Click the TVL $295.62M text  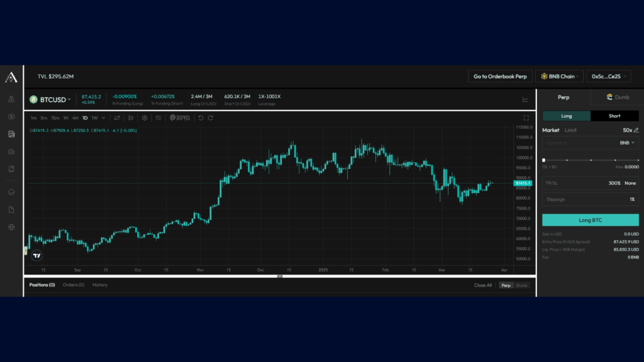coord(56,76)
